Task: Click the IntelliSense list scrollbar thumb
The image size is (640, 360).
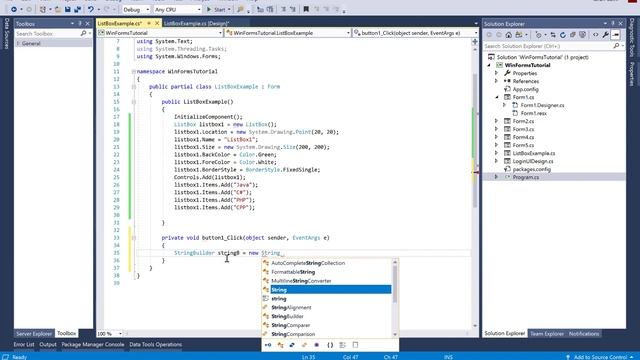Action: pyautogui.click(x=395, y=284)
